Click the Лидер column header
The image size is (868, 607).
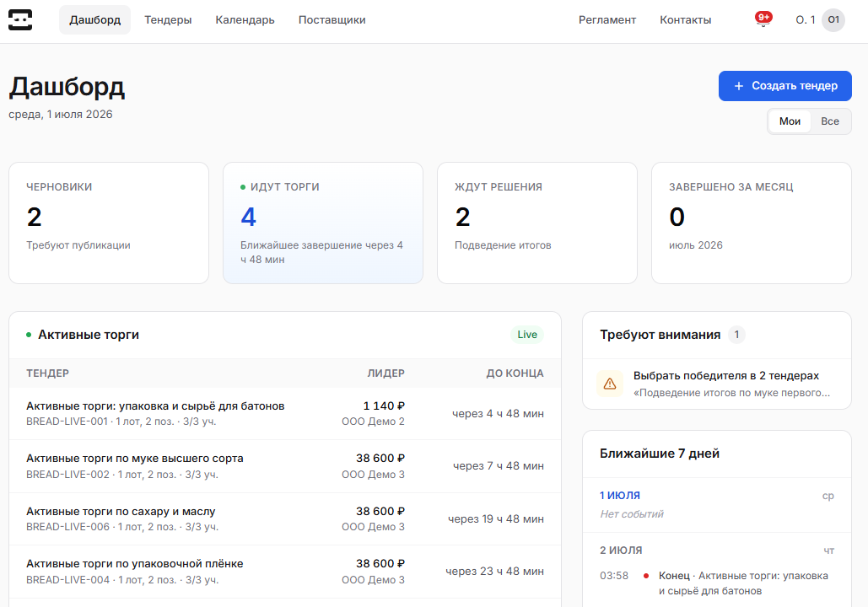click(385, 373)
